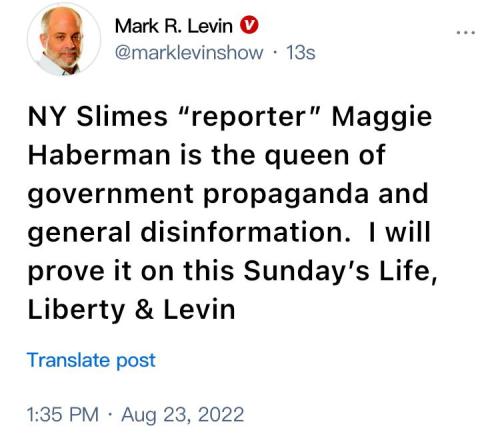Click "Liberty & Levin" on the last line
The image size is (500, 438).
(x=132, y=310)
